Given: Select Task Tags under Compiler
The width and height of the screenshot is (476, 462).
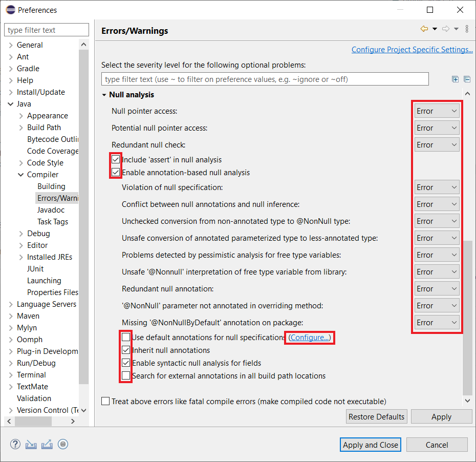Looking at the screenshot, I should tap(52, 222).
